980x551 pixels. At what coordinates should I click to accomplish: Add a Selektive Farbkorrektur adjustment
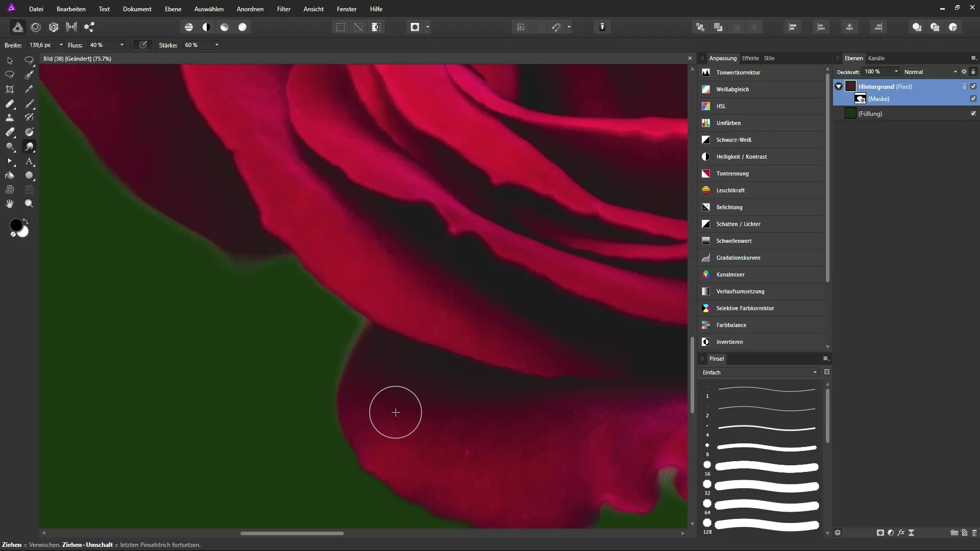[761, 308]
